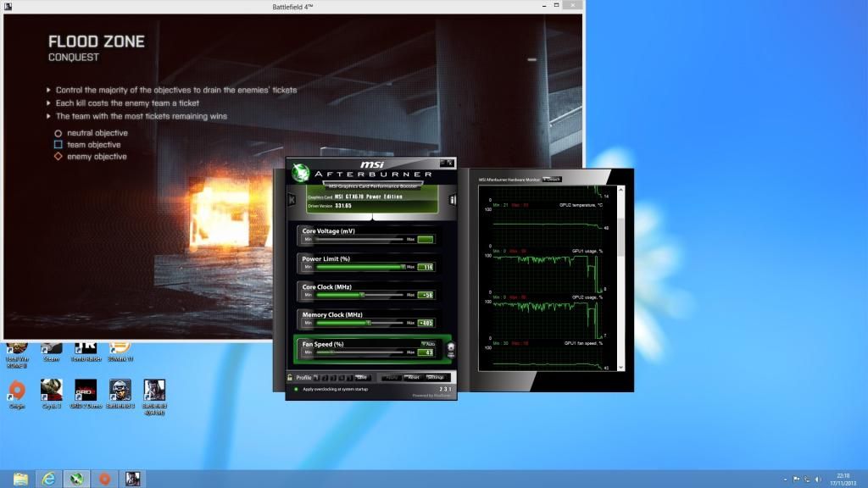Select profile slot 2

click(325, 377)
